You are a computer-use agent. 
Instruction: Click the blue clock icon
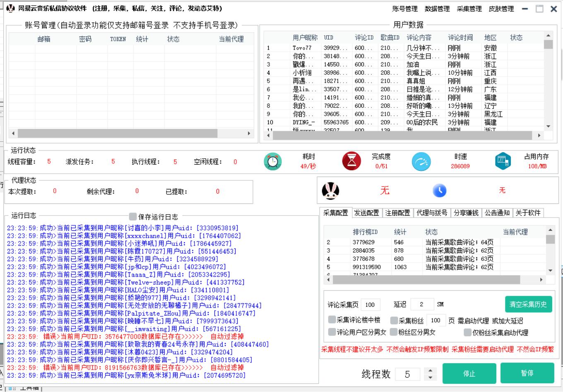[440, 191]
